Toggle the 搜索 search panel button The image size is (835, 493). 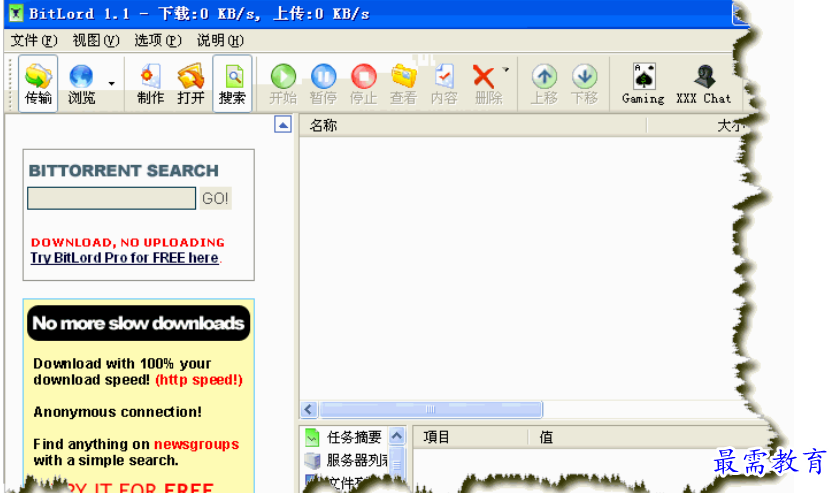pyautogui.click(x=232, y=84)
